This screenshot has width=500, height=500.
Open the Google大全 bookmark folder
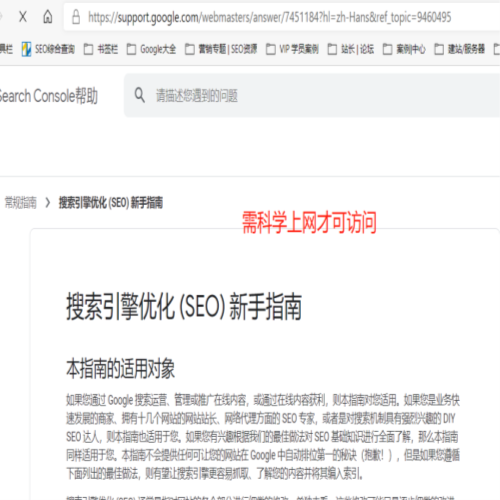click(151, 49)
